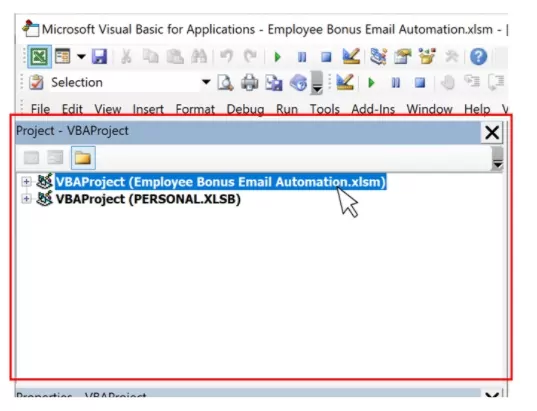Open the Object Browser icon
537x411 pixels.
(x=427, y=56)
